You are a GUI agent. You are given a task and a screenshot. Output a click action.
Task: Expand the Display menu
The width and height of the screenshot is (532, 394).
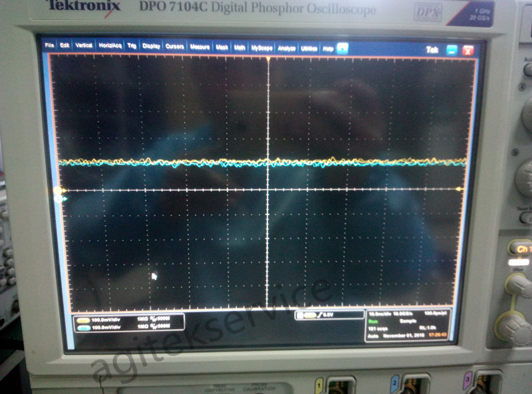point(151,47)
